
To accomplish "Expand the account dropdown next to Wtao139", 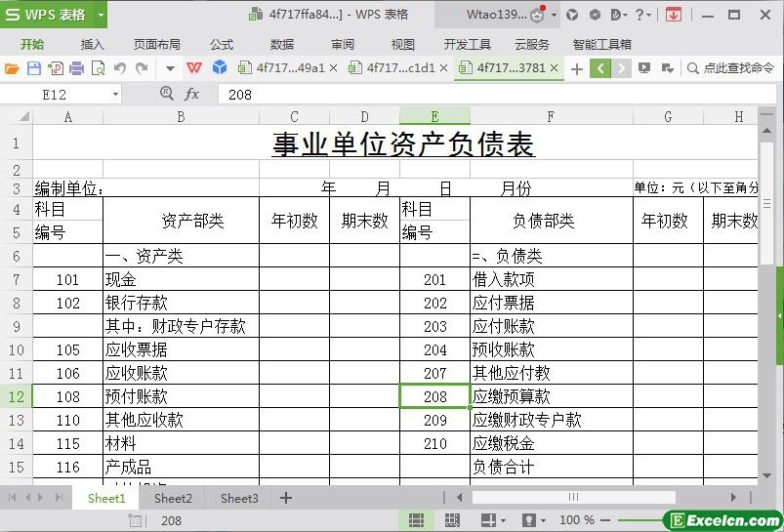I will [554, 16].
